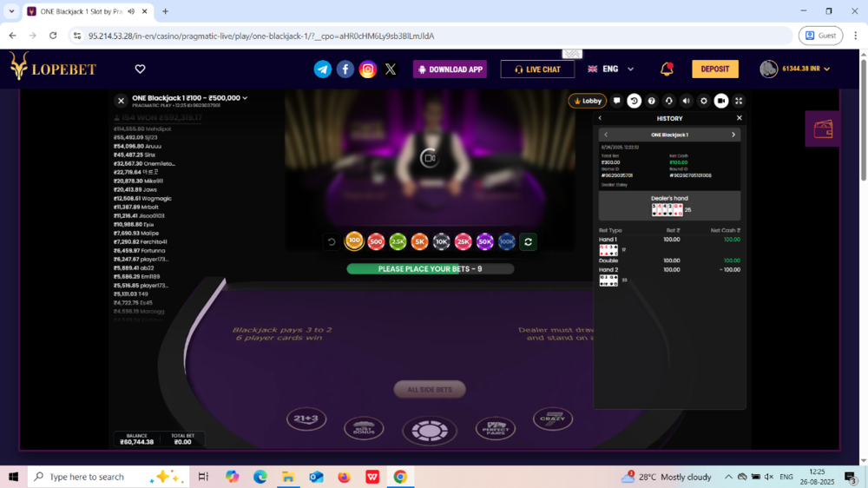Open a new browser tab
The height and width of the screenshot is (488, 868).
click(166, 11)
